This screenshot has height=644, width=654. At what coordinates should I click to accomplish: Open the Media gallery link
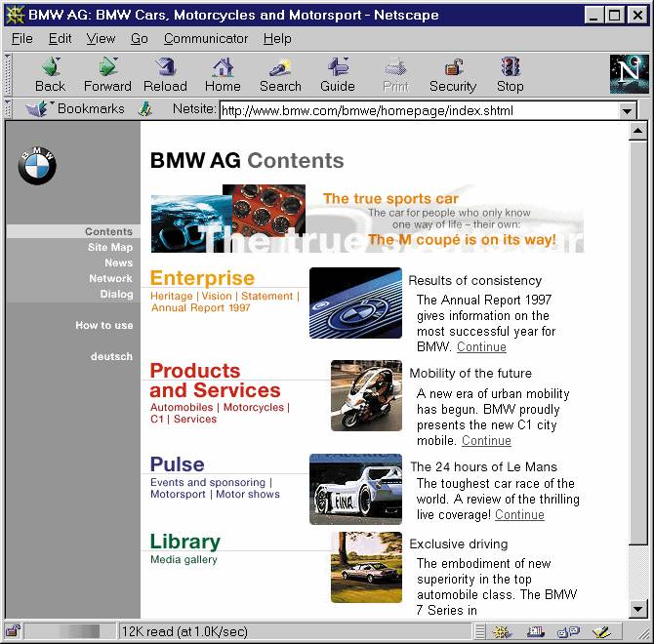184,559
